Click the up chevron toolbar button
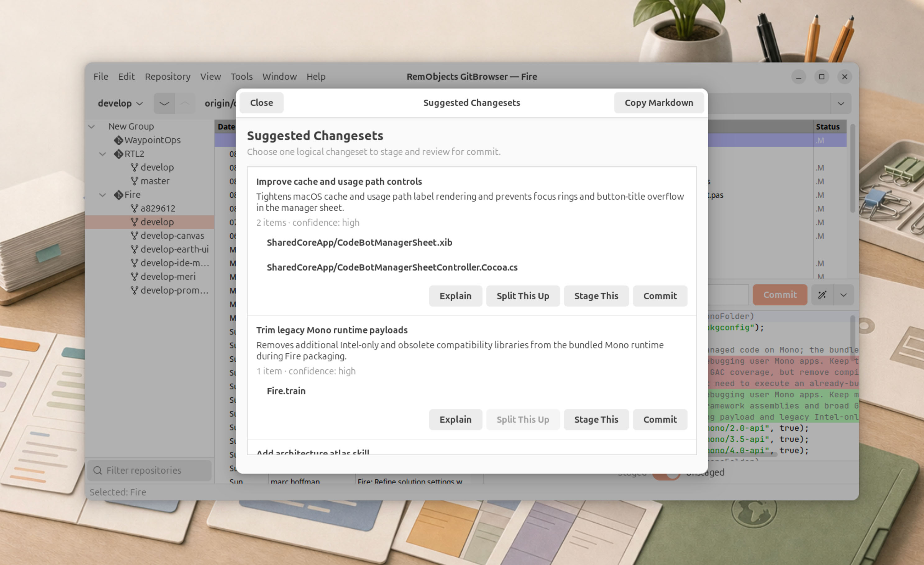Image resolution: width=924 pixels, height=565 pixels. (x=185, y=103)
